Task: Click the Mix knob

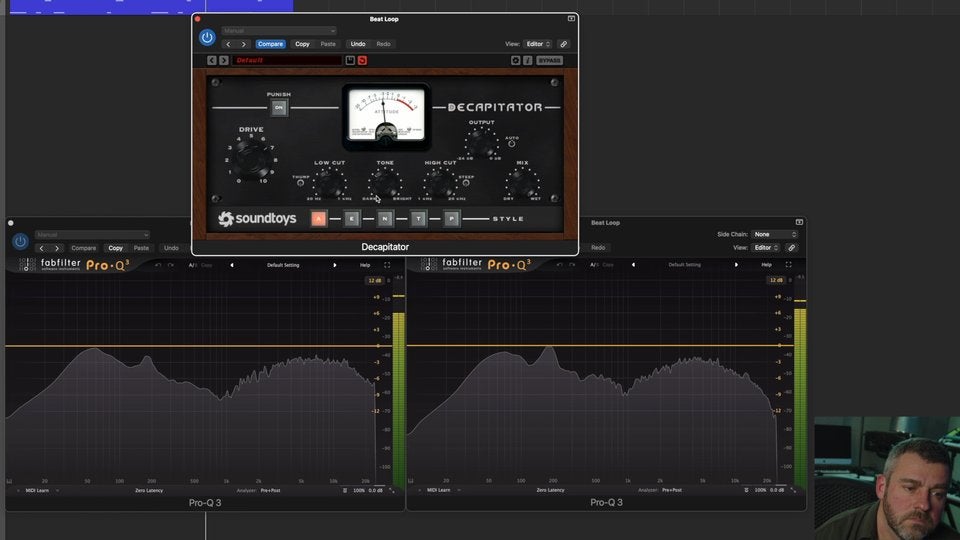Action: tap(522, 182)
